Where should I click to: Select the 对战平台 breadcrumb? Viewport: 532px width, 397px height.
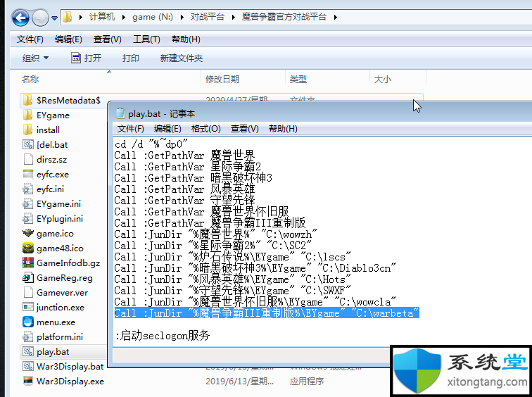click(208, 17)
